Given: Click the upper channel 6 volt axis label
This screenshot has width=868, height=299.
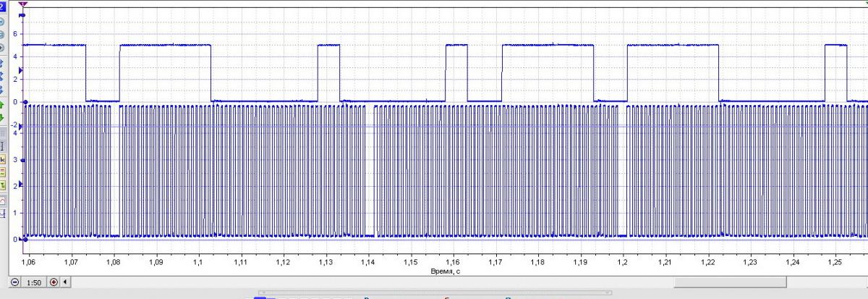Looking at the screenshot, I should pos(14,34).
